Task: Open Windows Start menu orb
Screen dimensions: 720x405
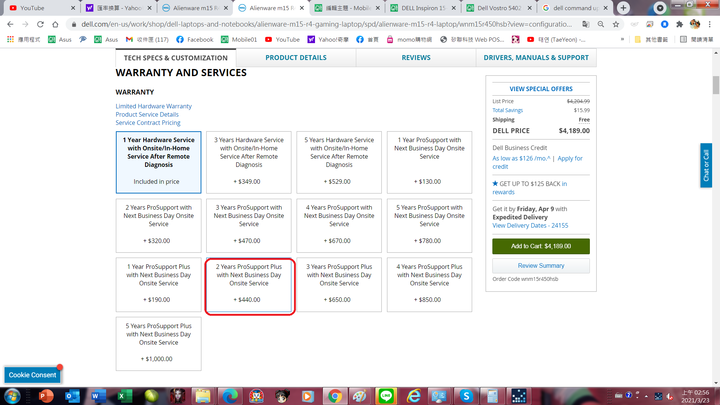Action: pyautogui.click(x=12, y=396)
